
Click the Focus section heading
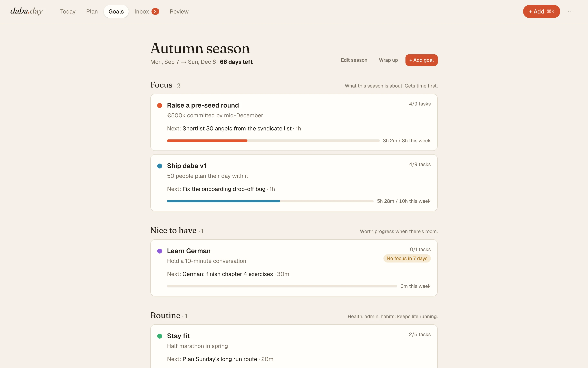pos(161,85)
